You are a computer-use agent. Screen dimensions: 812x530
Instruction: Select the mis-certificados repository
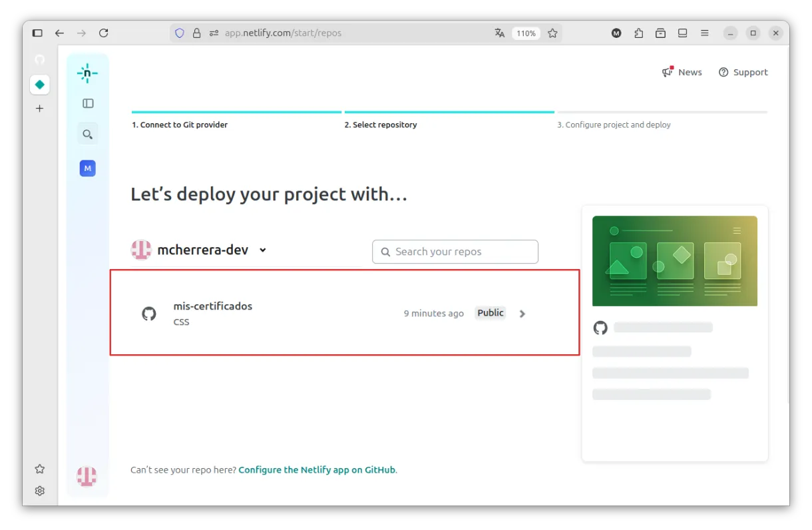pyautogui.click(x=212, y=306)
